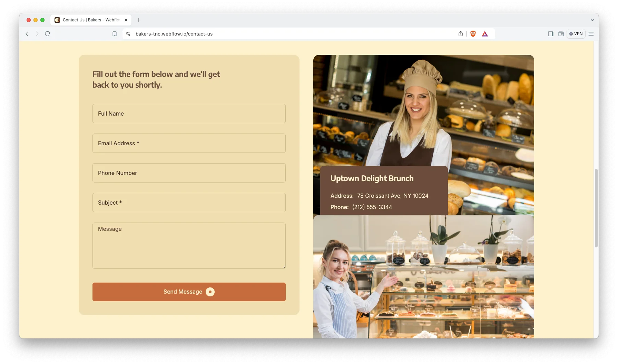Click the address bar URL
This screenshot has height=364, width=618.
pos(174,34)
